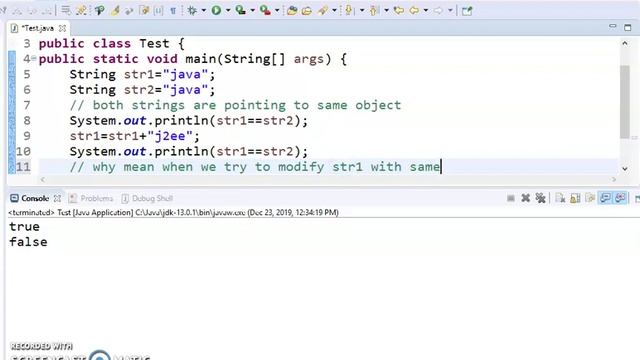Expand the External Tools dropdown arrow
The image size is (640, 360).
click(x=277, y=11)
